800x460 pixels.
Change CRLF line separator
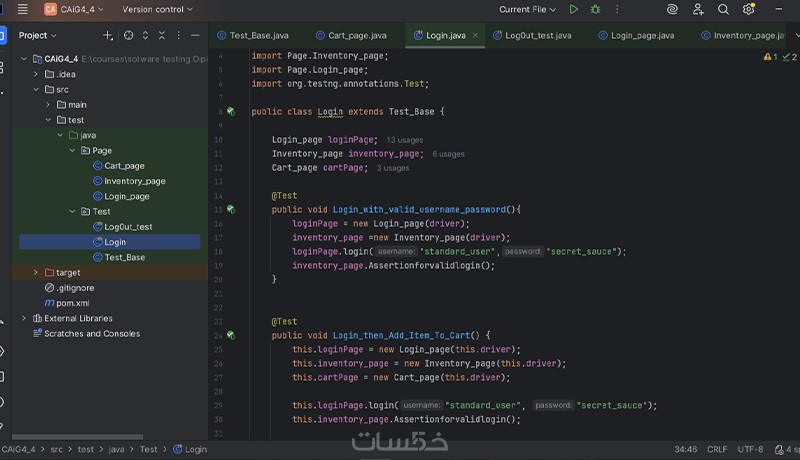coord(717,449)
